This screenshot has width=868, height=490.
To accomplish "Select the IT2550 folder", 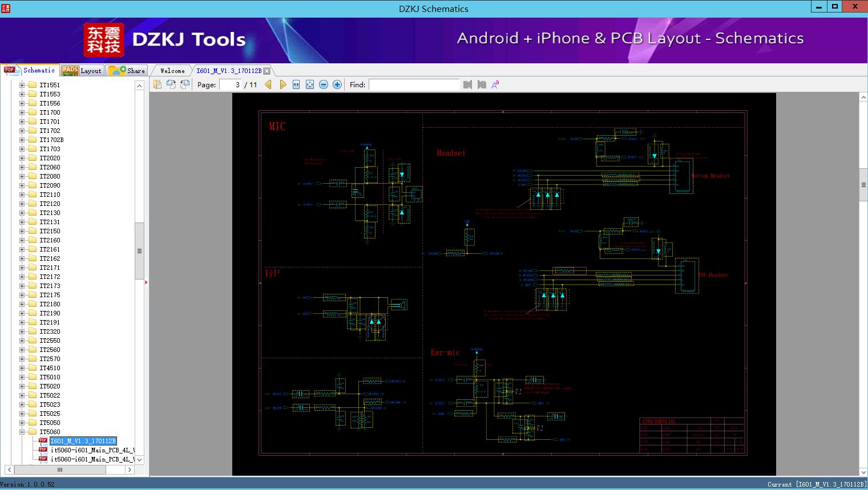I will click(x=50, y=341).
